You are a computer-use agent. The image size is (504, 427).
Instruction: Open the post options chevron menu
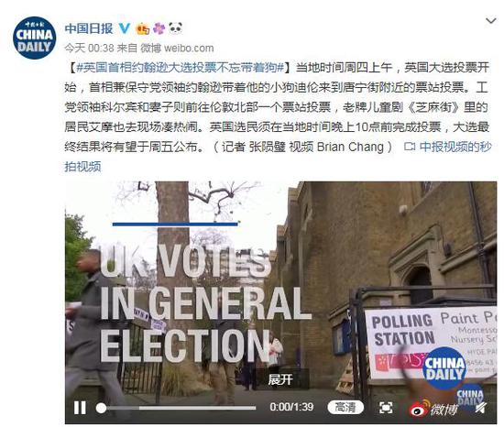[491, 21]
